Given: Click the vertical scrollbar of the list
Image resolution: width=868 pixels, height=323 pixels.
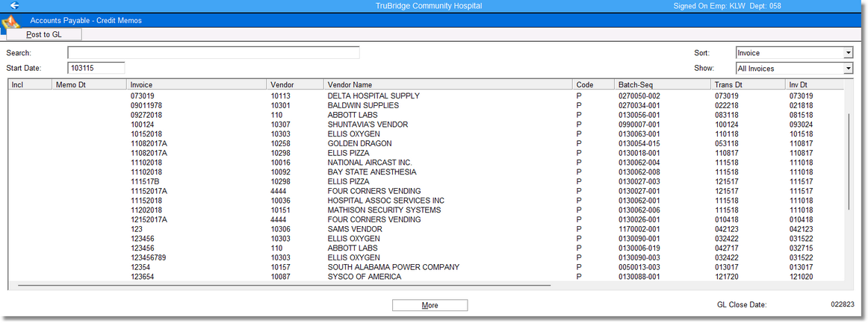Looking at the screenshot, I should tap(848, 161).
